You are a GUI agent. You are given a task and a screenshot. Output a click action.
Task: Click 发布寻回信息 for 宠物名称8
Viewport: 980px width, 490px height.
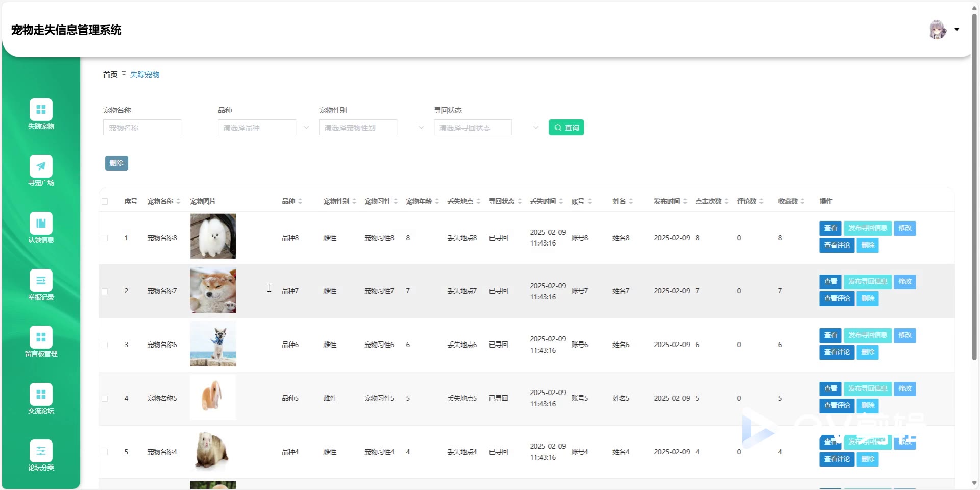[867, 228]
